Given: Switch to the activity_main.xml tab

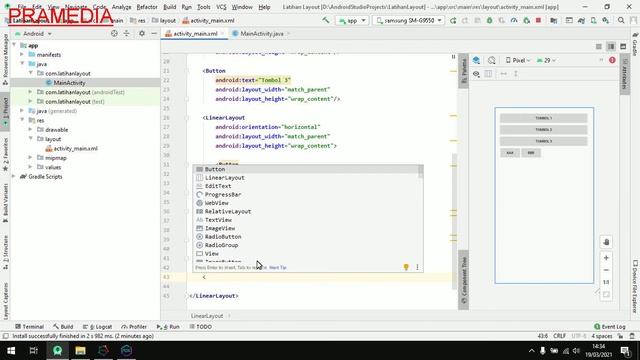Looking at the screenshot, I should tap(195, 33).
